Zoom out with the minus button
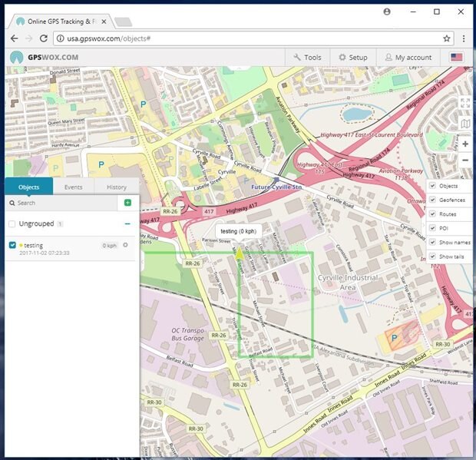Viewport: 476px width, 460px height. (465, 161)
